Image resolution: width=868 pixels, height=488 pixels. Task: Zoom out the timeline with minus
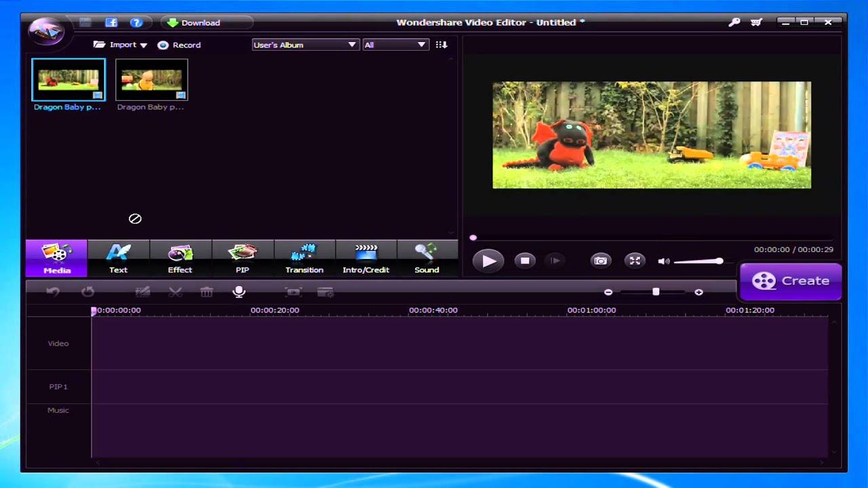point(608,292)
